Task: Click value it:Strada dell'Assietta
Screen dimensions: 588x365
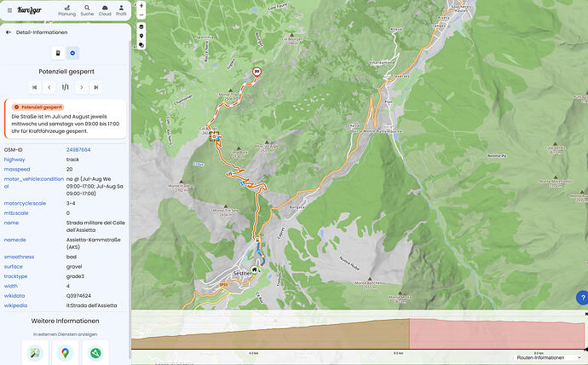Action: coord(91,305)
